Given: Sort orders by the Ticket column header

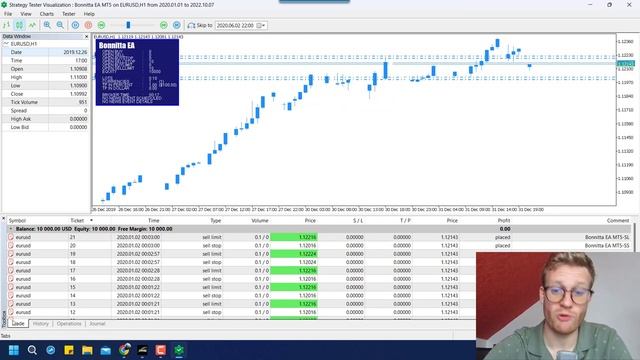Looking at the screenshot, I should click(77, 220).
